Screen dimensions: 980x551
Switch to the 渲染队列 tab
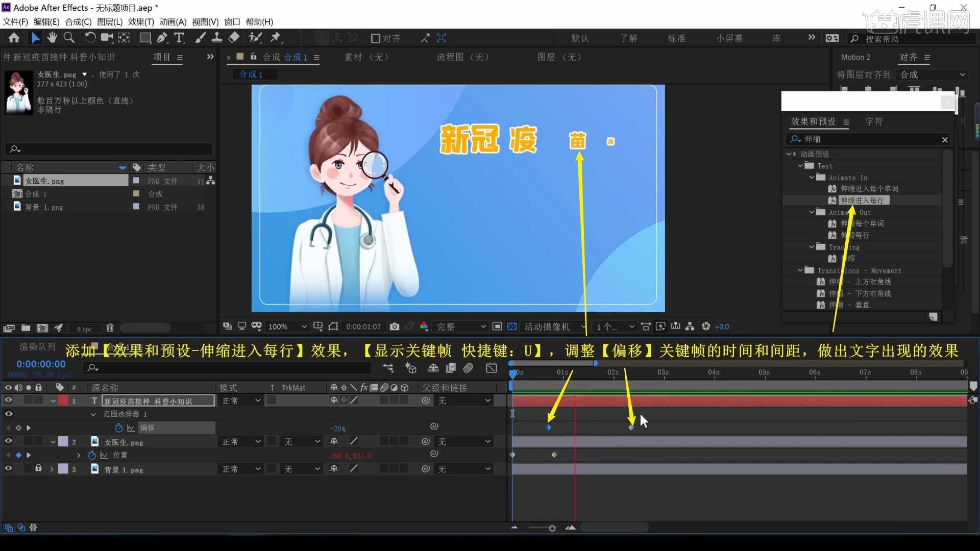(x=37, y=346)
